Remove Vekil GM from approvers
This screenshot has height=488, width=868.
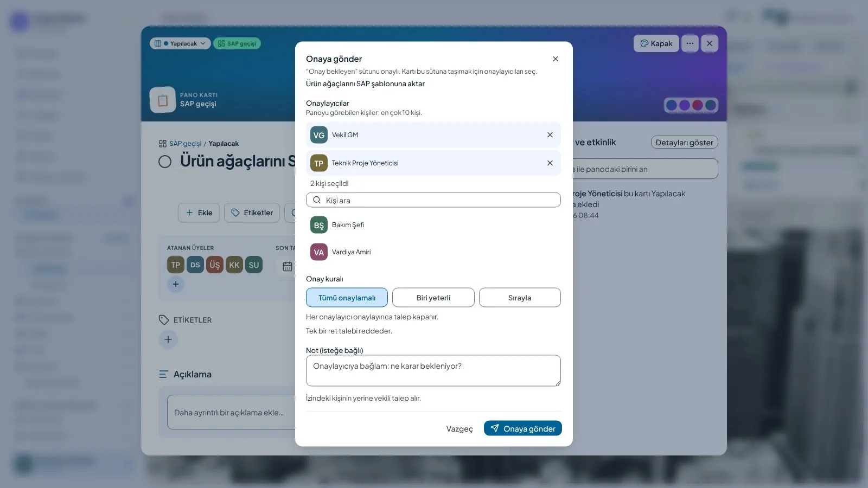pos(550,135)
